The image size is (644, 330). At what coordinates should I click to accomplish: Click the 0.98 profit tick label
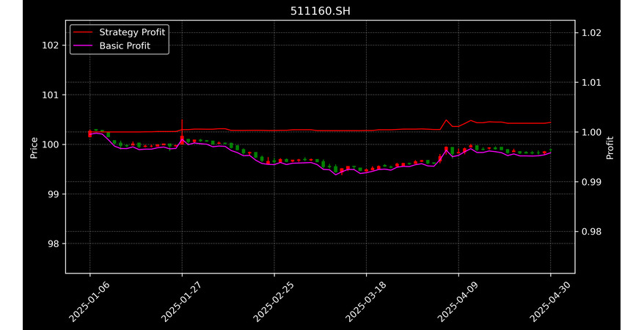click(591, 232)
